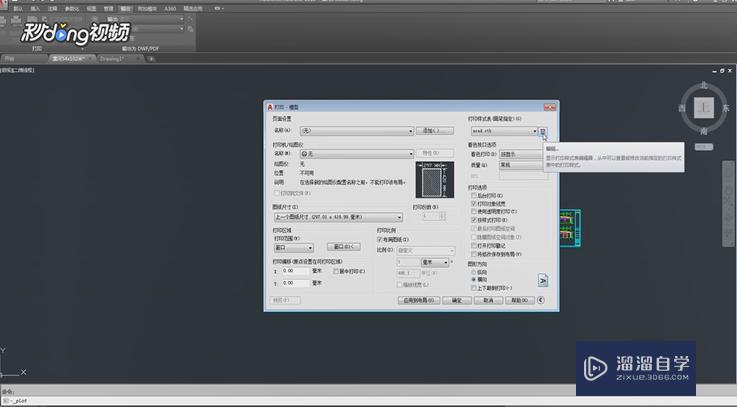Viewport: 737px width, 407px height.
Task: Open the 管理 ribbon tab
Action: tap(109, 8)
